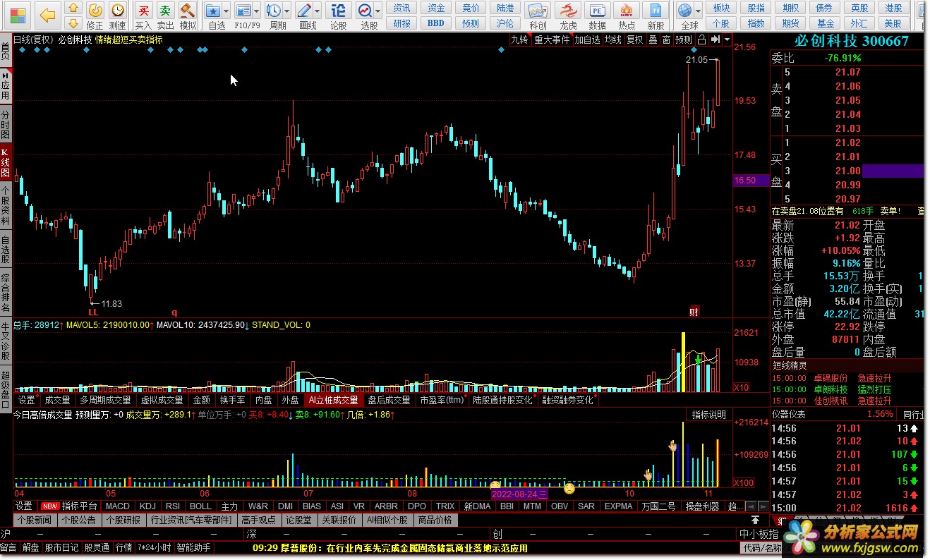Toggle the 九转 indicator
The height and width of the screenshot is (560, 930).
tap(519, 39)
